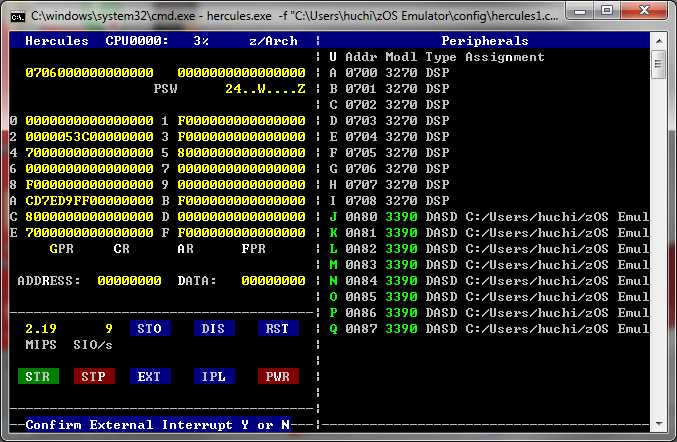Click register C value 8000000000000000
Image resolution: width=677 pixels, height=442 pixels.
[89, 216]
